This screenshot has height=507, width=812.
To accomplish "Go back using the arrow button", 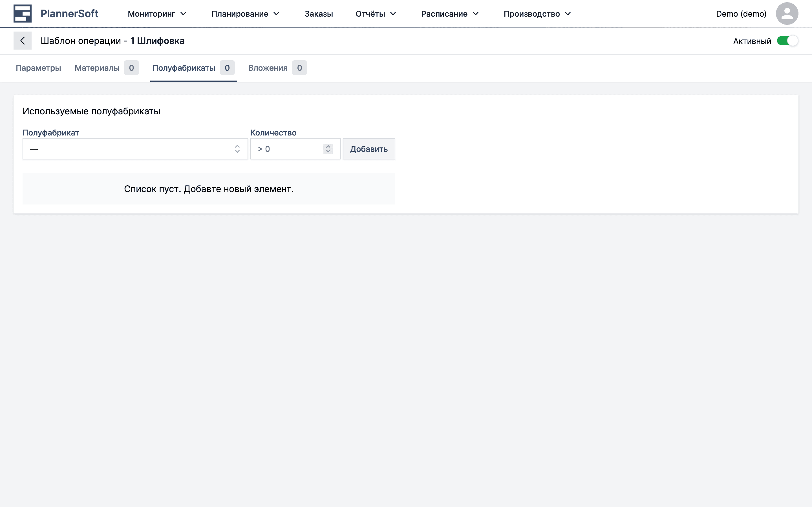I will coord(23,41).
